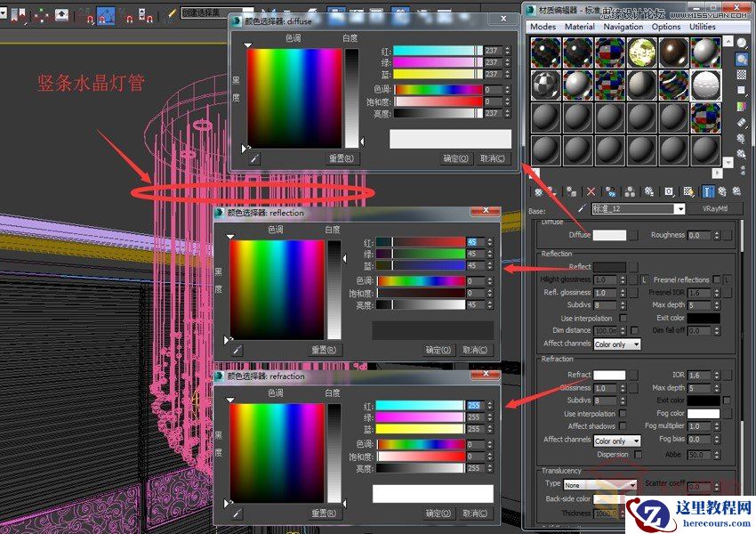Click the Go to Parent icon

[720, 190]
